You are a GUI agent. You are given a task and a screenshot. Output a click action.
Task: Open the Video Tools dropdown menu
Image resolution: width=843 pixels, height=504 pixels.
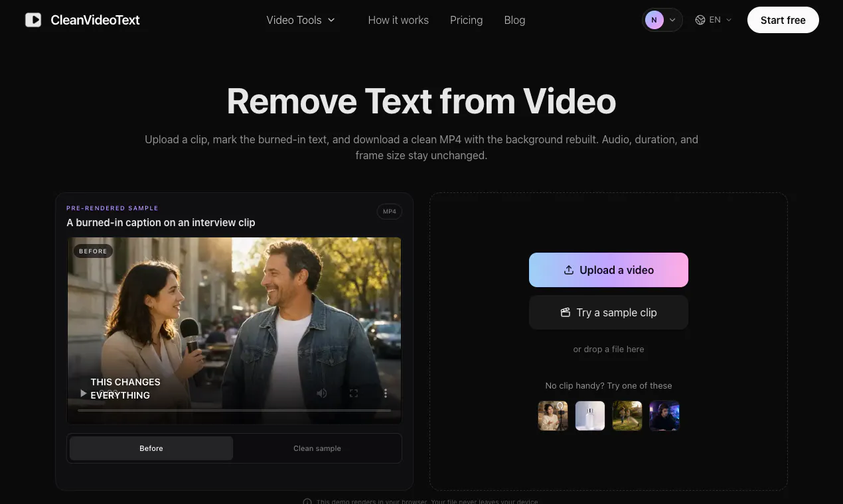[301, 20]
